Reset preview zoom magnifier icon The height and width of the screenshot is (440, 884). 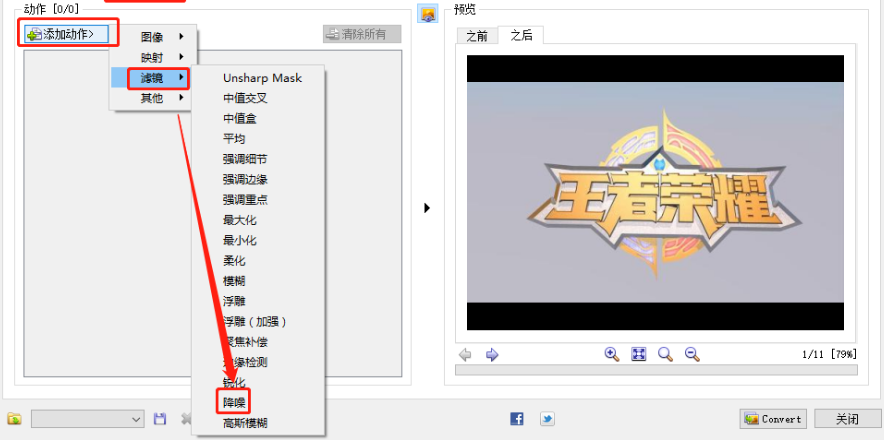(666, 354)
